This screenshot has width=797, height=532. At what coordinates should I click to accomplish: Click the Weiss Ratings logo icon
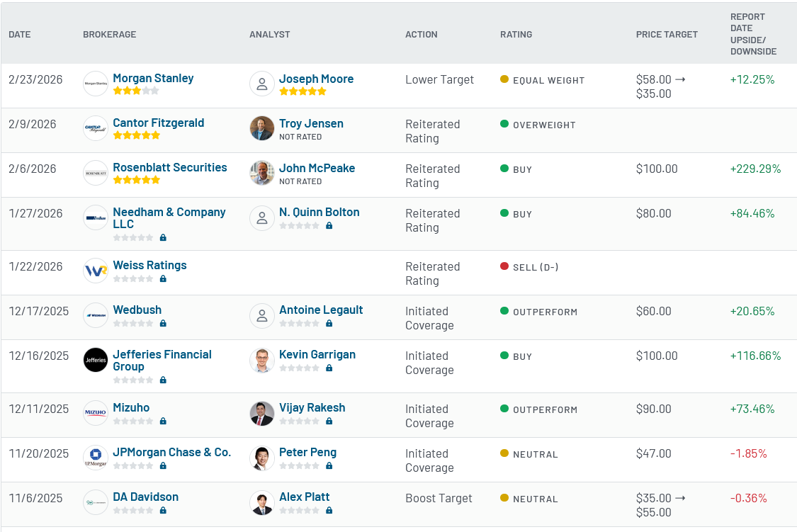point(96,271)
